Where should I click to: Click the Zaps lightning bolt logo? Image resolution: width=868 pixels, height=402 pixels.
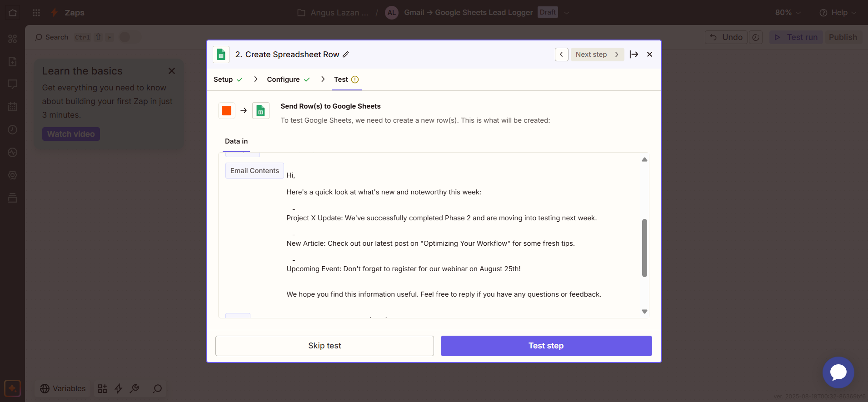tap(55, 13)
